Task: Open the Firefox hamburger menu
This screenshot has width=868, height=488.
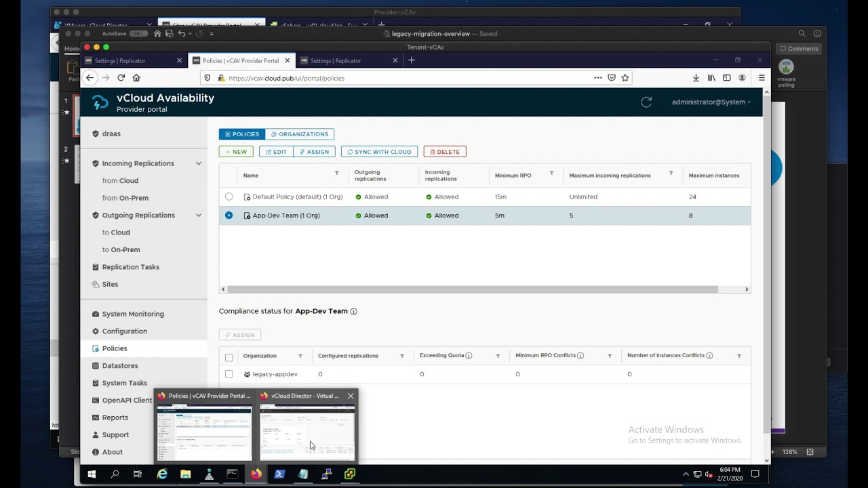Action: tap(762, 78)
